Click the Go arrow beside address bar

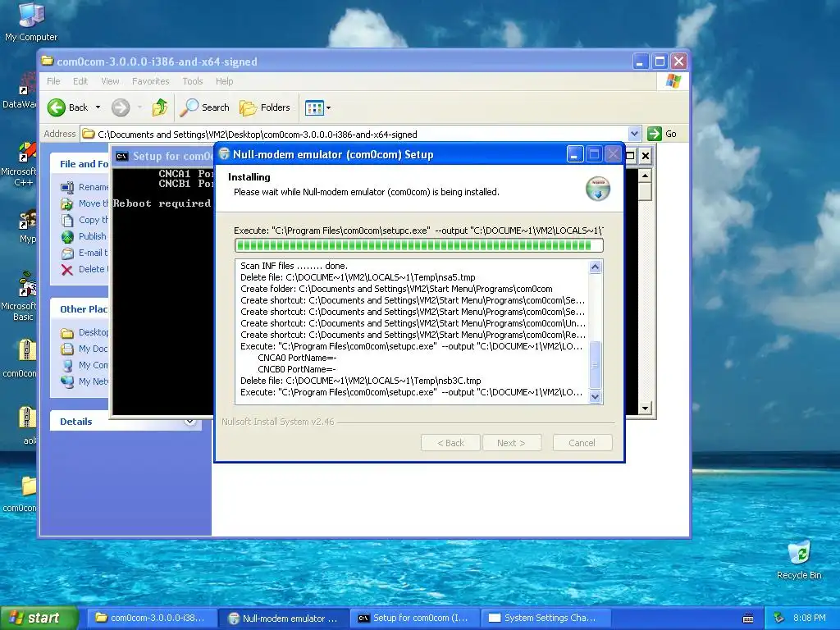[x=655, y=134]
